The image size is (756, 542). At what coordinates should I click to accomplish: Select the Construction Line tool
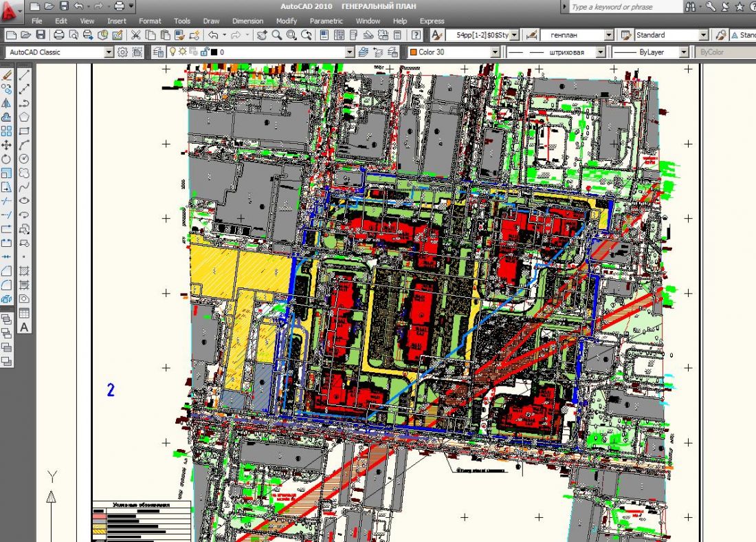click(x=24, y=89)
